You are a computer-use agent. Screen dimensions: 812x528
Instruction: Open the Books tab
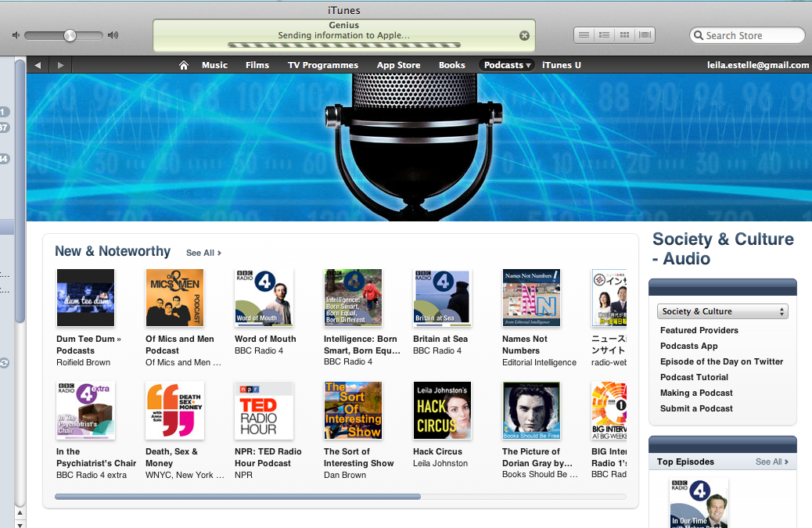(451, 65)
